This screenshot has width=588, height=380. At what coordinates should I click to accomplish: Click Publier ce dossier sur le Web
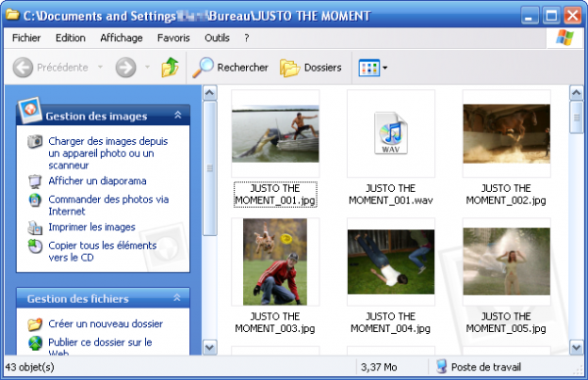click(100, 347)
